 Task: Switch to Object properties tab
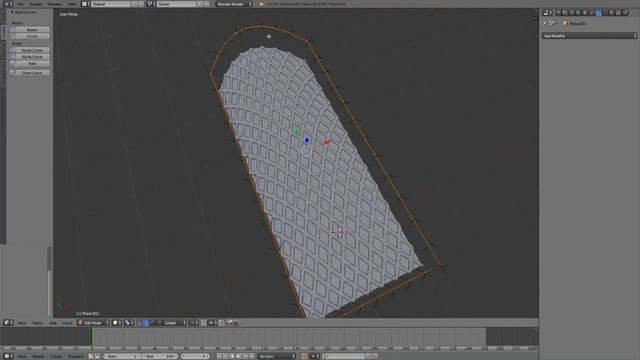click(x=585, y=13)
